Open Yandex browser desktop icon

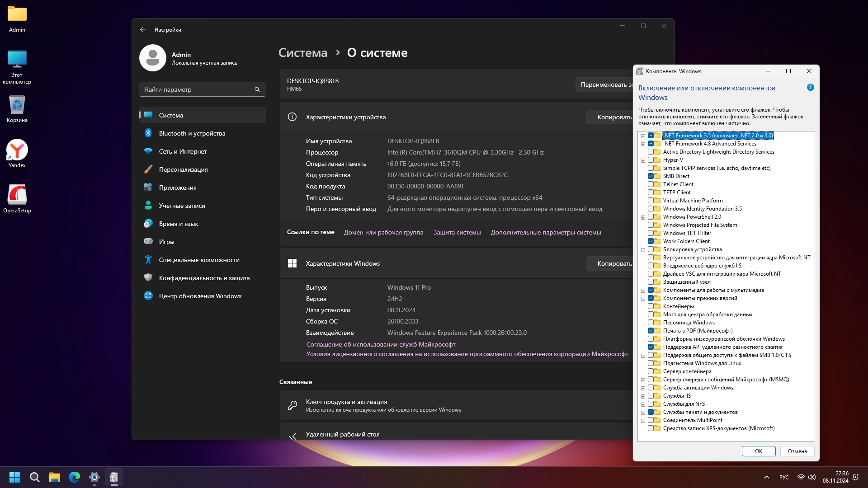pos(17,150)
